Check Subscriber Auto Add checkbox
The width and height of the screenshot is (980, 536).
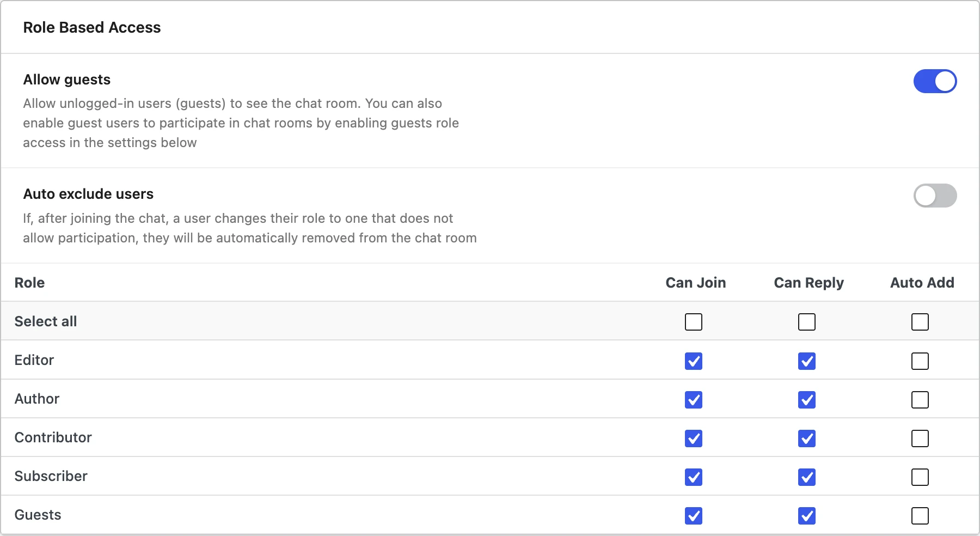coord(920,477)
